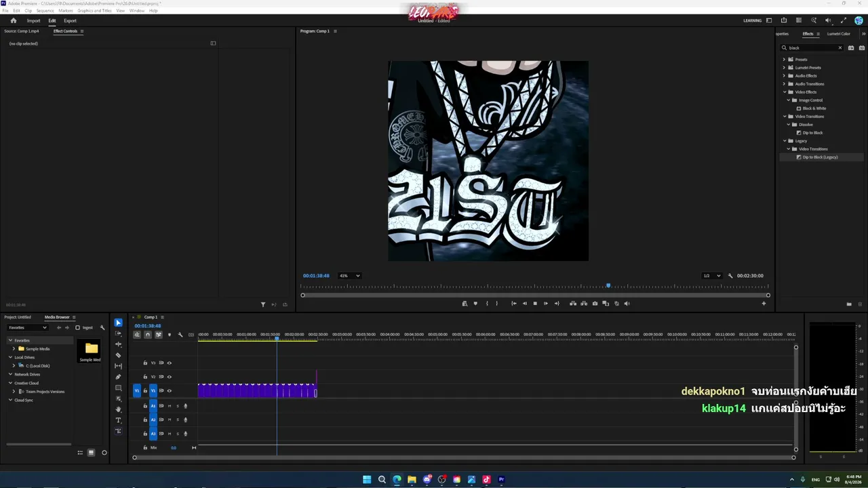Select the Ripple Edit tool
The height and width of the screenshot is (488, 868).
tap(118, 344)
